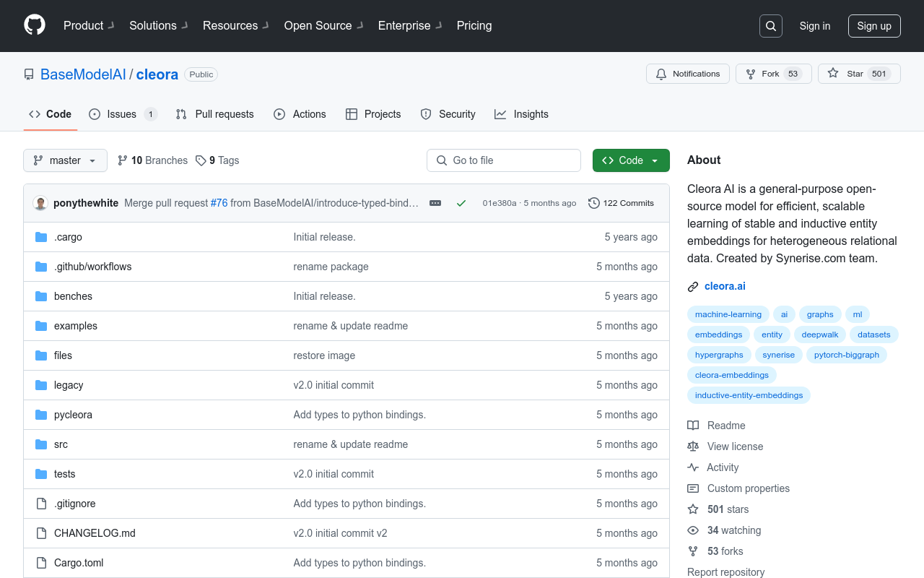924x578 pixels.
Task: Click the star icon beside 501 stars
Action: (x=693, y=509)
